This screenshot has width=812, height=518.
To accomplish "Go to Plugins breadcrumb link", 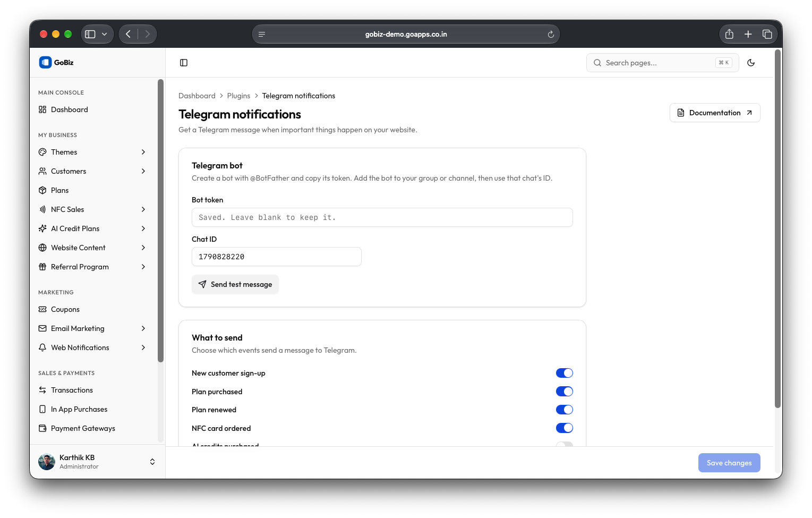I will point(238,96).
